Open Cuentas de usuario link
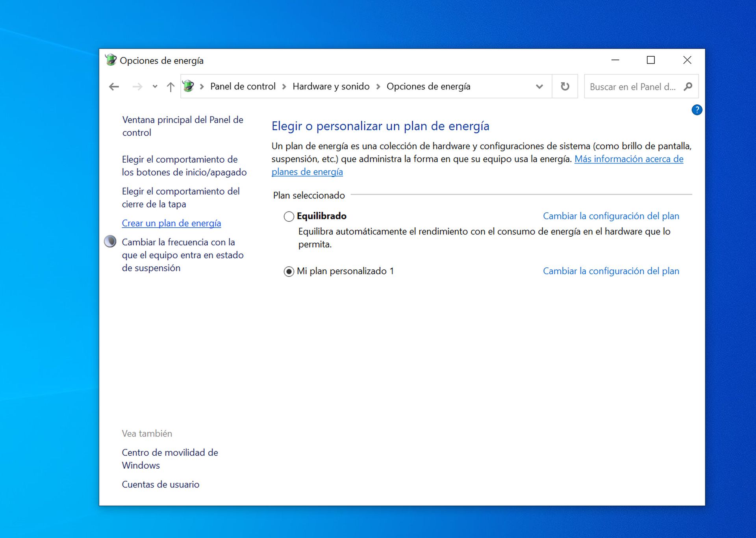Viewport: 756px width, 538px height. (x=160, y=484)
